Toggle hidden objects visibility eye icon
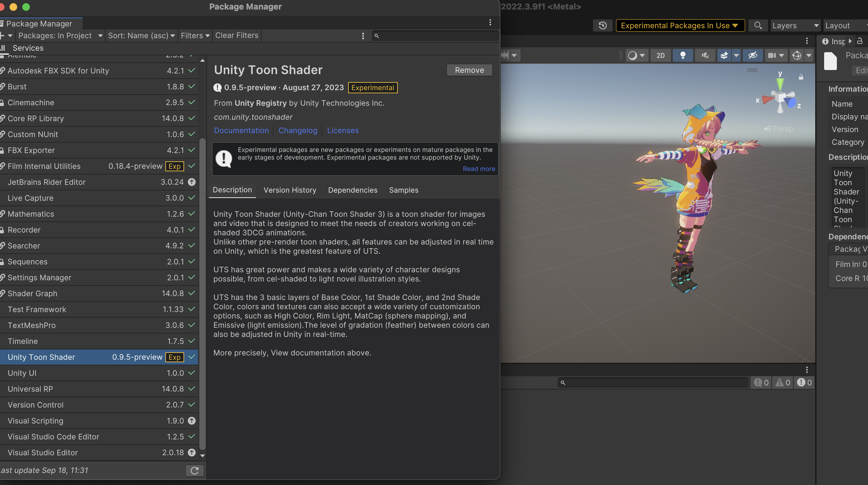 752,55
